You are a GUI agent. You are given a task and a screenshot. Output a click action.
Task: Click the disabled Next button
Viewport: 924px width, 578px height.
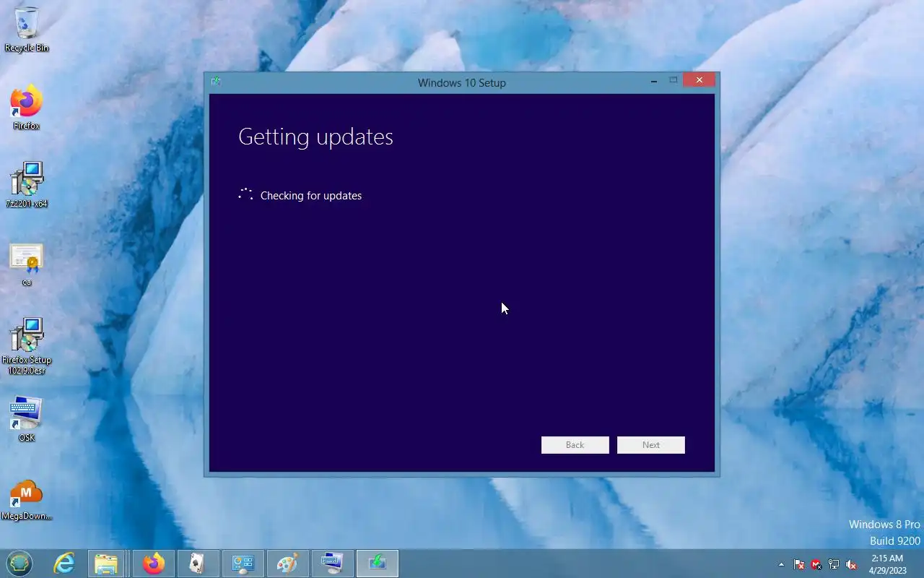pos(651,445)
